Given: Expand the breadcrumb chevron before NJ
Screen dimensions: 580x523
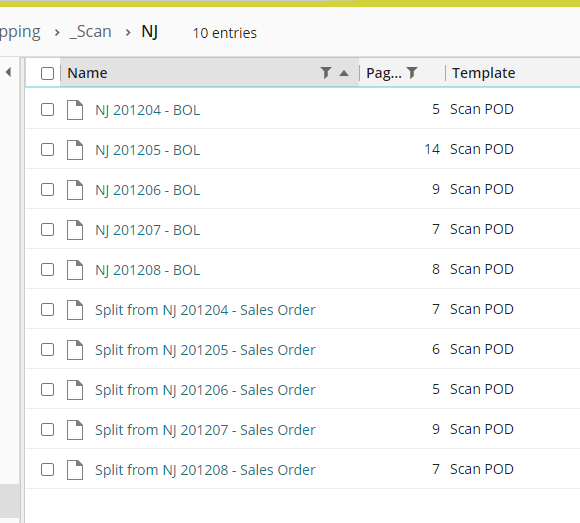Looking at the screenshot, I should (x=128, y=33).
